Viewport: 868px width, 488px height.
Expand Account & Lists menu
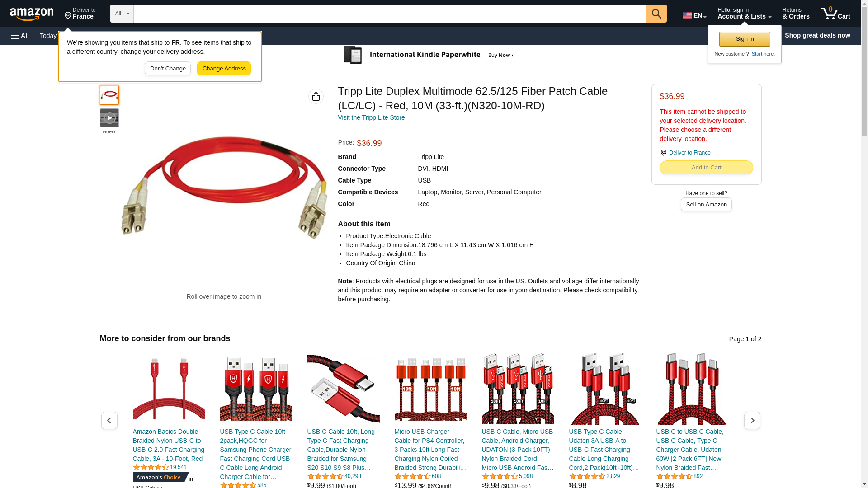pyautogui.click(x=744, y=14)
